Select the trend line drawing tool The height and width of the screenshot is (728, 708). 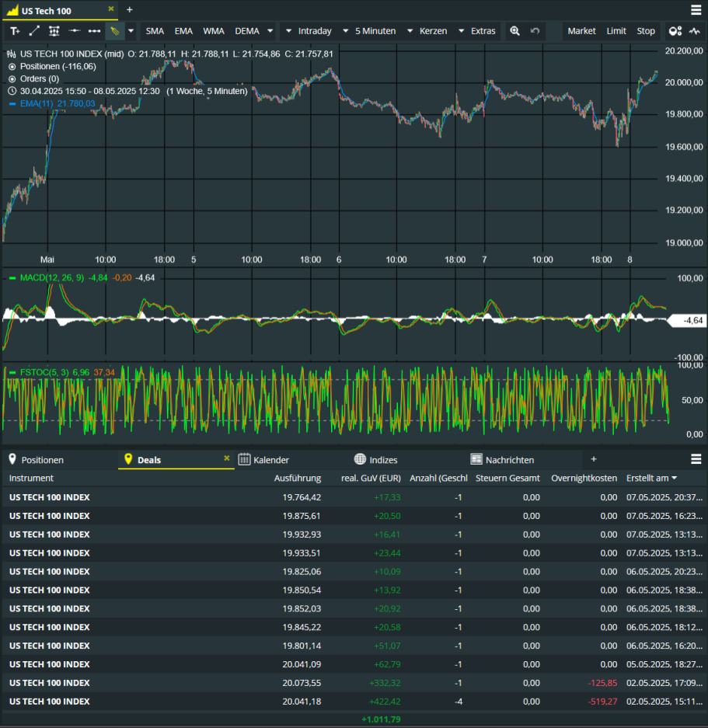coord(34,31)
